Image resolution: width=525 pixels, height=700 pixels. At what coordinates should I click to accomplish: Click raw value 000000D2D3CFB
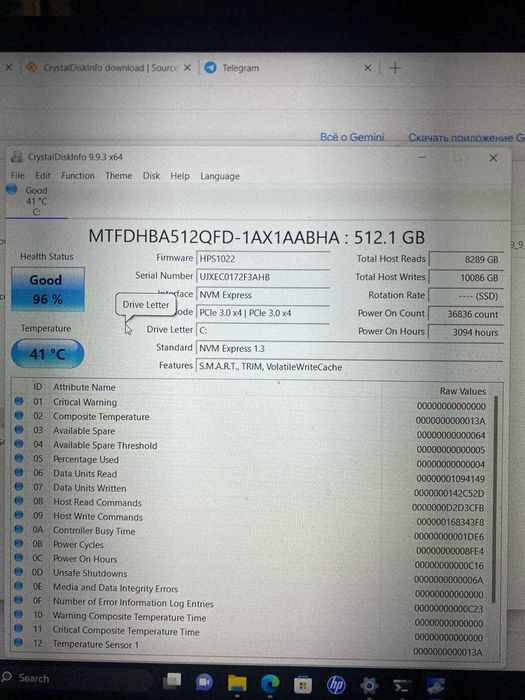click(448, 508)
